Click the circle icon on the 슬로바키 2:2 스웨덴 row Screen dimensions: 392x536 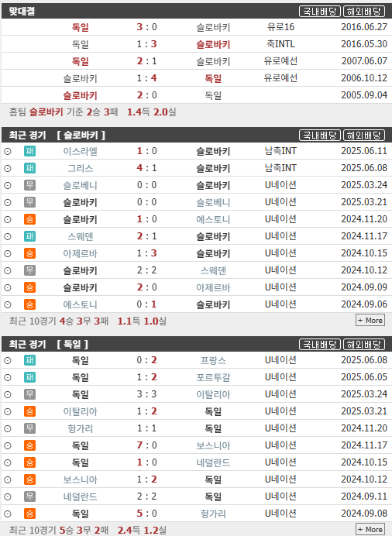point(8,271)
